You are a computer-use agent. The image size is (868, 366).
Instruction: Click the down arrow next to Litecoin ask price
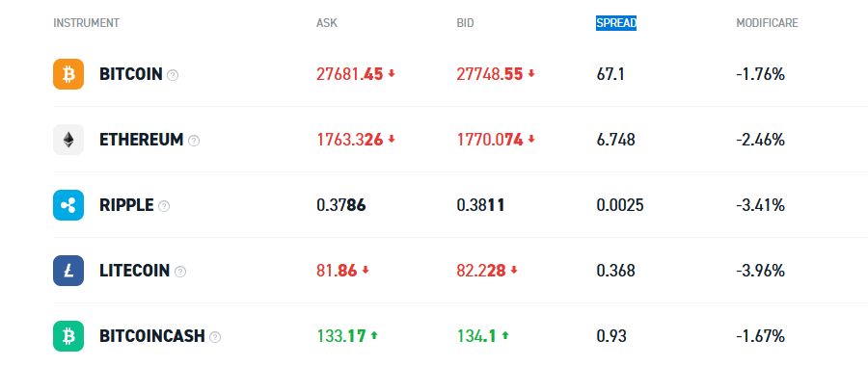pyautogui.click(x=366, y=271)
